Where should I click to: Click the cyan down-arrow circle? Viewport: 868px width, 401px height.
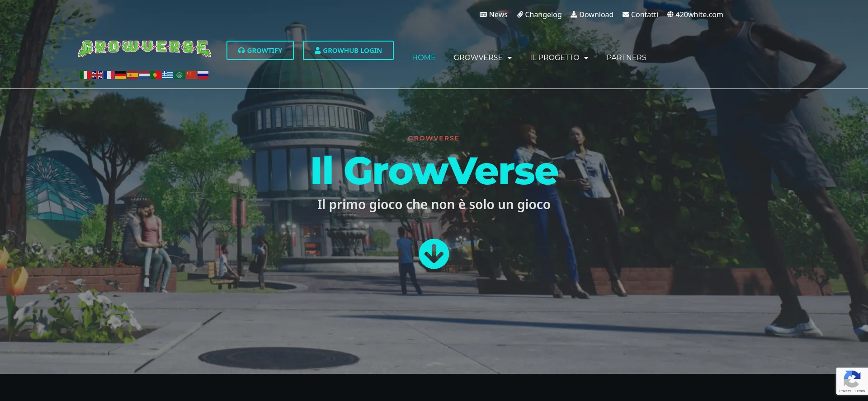434,254
